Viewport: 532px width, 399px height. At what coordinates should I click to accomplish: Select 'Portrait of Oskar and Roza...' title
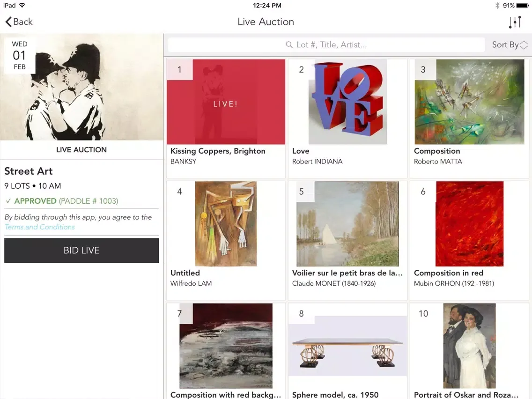tap(466, 395)
